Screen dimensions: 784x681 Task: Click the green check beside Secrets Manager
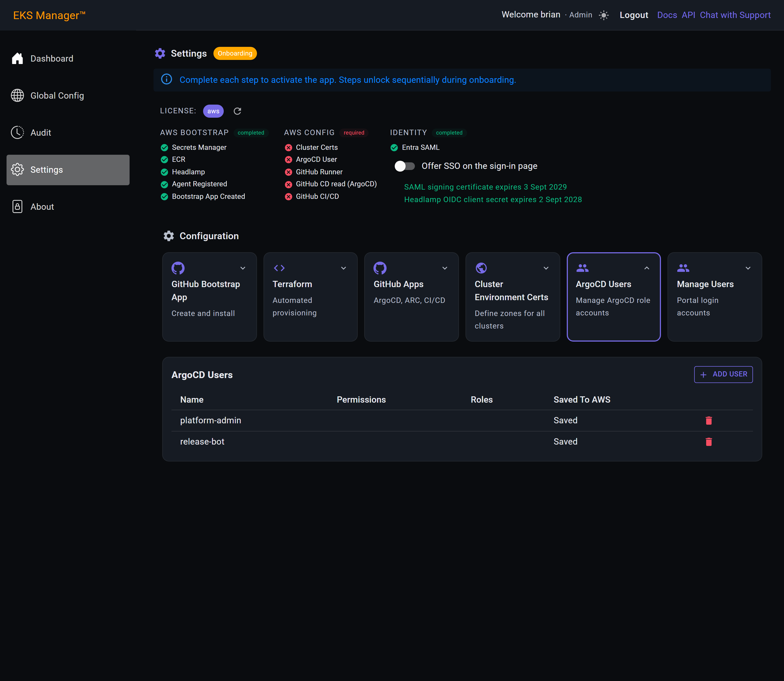point(164,147)
